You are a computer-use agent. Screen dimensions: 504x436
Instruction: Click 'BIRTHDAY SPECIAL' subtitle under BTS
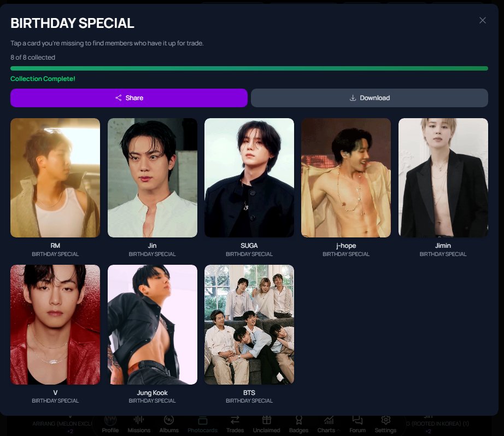point(249,401)
